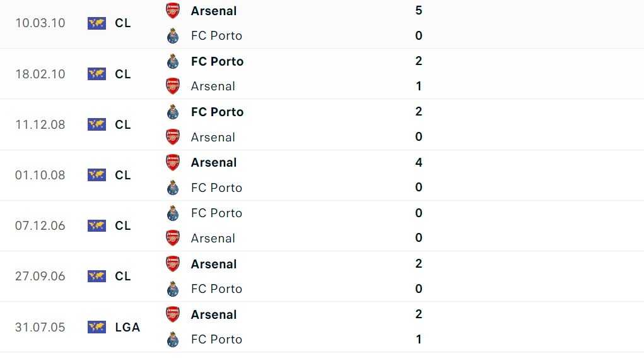Click FC Porto crest in 18.02.10 match

click(173, 61)
